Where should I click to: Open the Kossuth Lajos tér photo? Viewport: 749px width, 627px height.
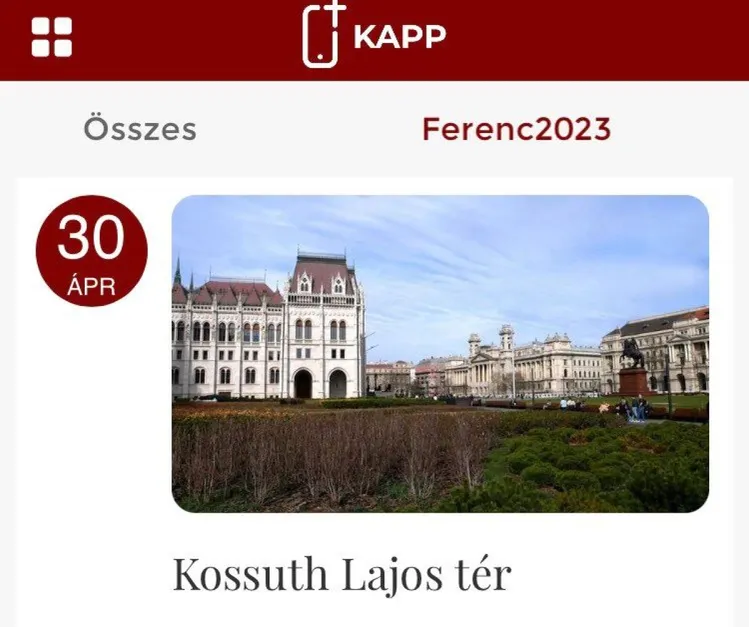click(440, 354)
